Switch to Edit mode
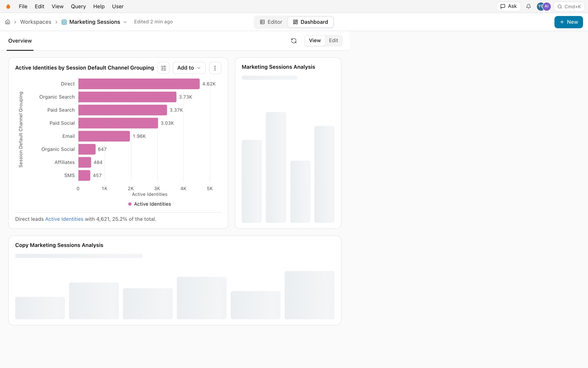Image resolution: width=588 pixels, height=368 pixels. (x=333, y=41)
